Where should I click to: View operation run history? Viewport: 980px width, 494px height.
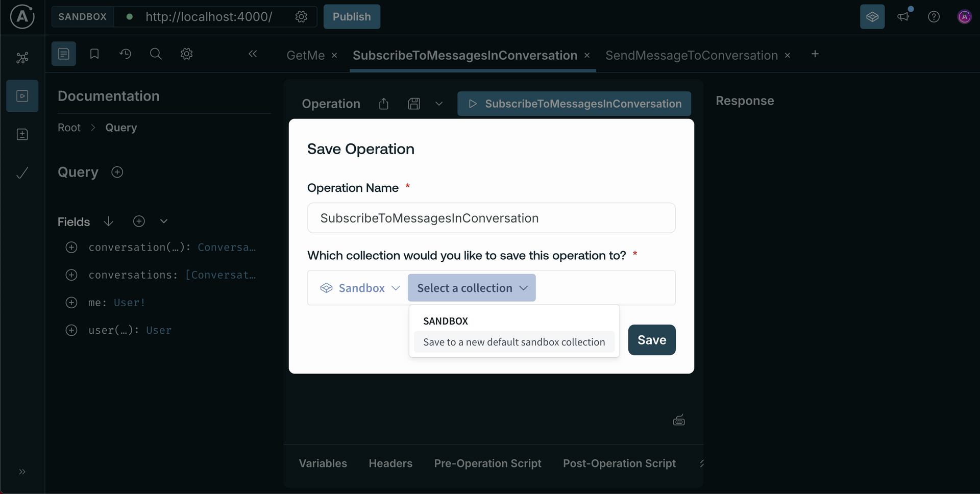(x=126, y=54)
